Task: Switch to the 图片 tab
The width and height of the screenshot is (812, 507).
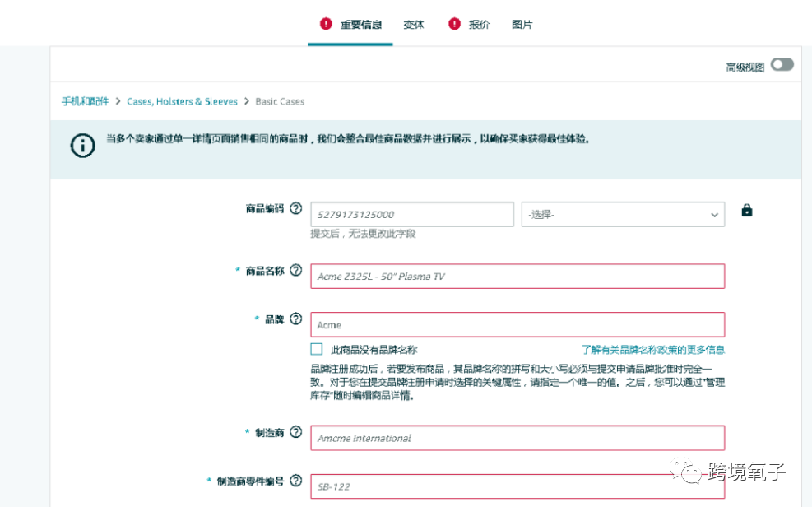Action: pos(522,25)
